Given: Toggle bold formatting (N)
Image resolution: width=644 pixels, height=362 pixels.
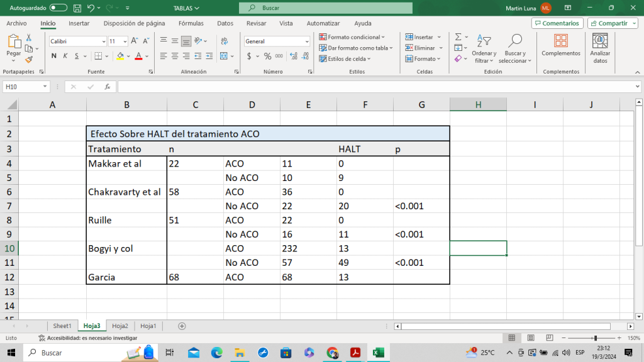Looking at the screenshot, I should click(x=54, y=56).
